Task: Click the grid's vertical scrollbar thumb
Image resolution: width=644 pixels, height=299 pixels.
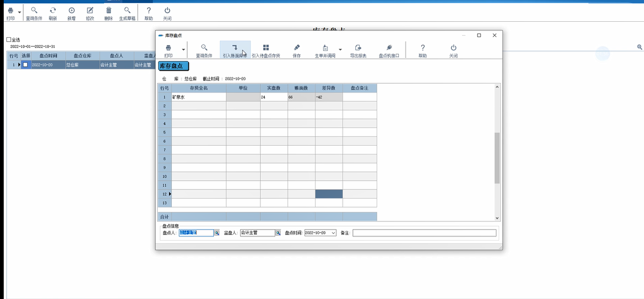Action: coord(497,158)
